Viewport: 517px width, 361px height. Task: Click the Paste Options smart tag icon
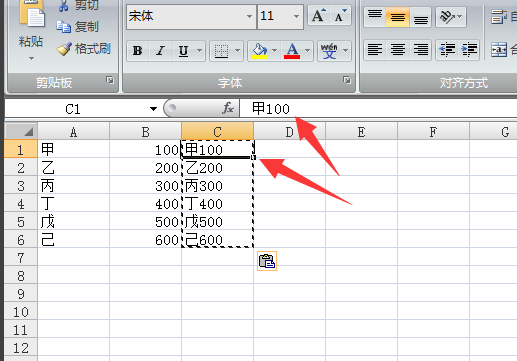(267, 261)
